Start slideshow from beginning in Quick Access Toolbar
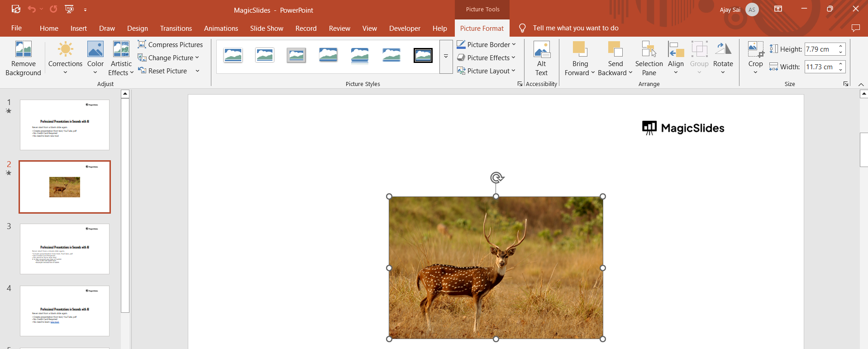This screenshot has width=868, height=349. (x=69, y=9)
